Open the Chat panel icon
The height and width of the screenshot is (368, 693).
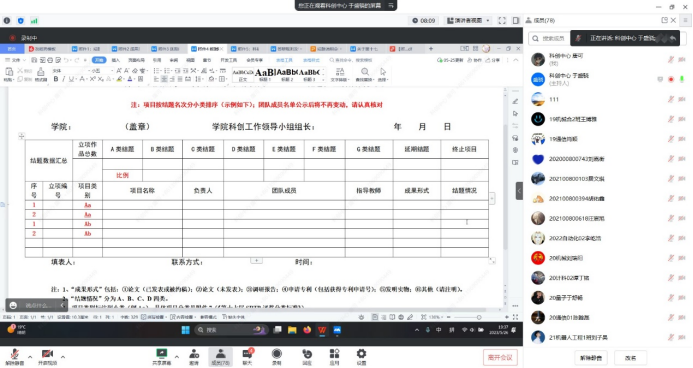click(x=248, y=356)
